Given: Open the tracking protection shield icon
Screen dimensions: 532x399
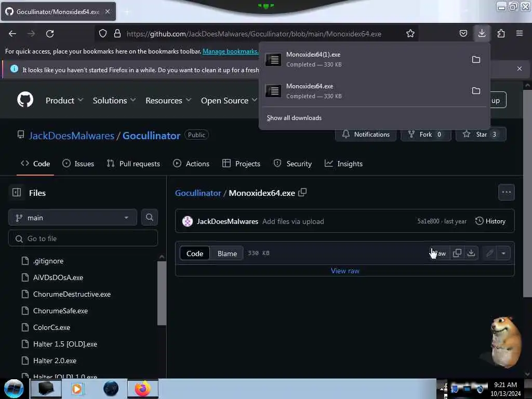Looking at the screenshot, I should coord(103,33).
